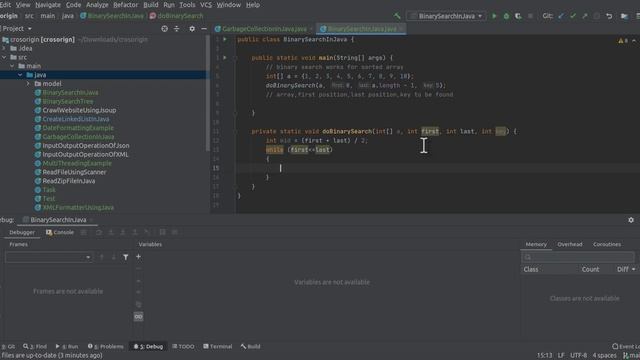Open the TODO tool window
The image size is (640, 360).
pos(183,346)
